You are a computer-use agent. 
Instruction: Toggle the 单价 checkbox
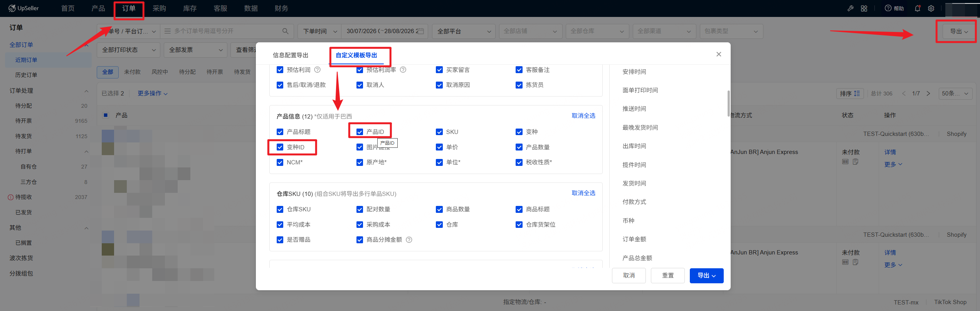tap(439, 147)
